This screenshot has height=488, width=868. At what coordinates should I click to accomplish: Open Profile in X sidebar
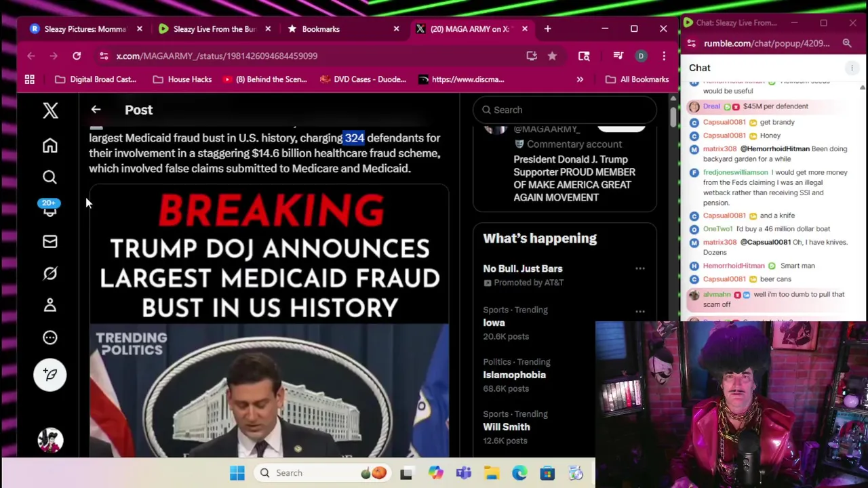50,306
